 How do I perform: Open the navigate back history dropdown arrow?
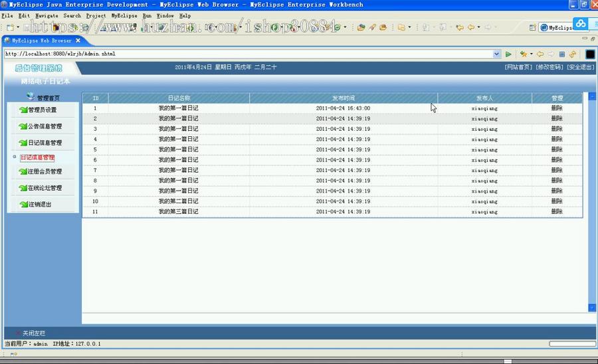tap(478, 27)
